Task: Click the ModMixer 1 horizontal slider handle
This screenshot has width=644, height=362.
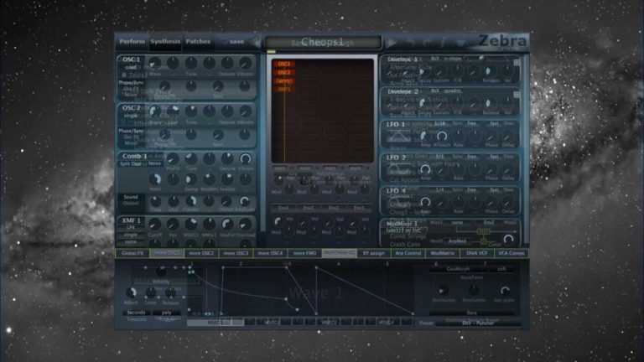Action: click(483, 232)
